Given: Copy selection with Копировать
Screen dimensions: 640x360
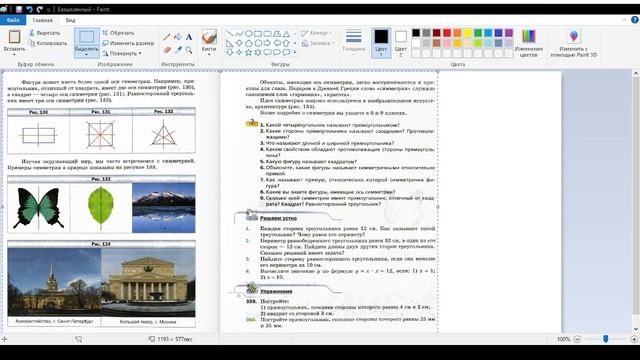Looking at the screenshot, I should pyautogui.click(x=48, y=43).
